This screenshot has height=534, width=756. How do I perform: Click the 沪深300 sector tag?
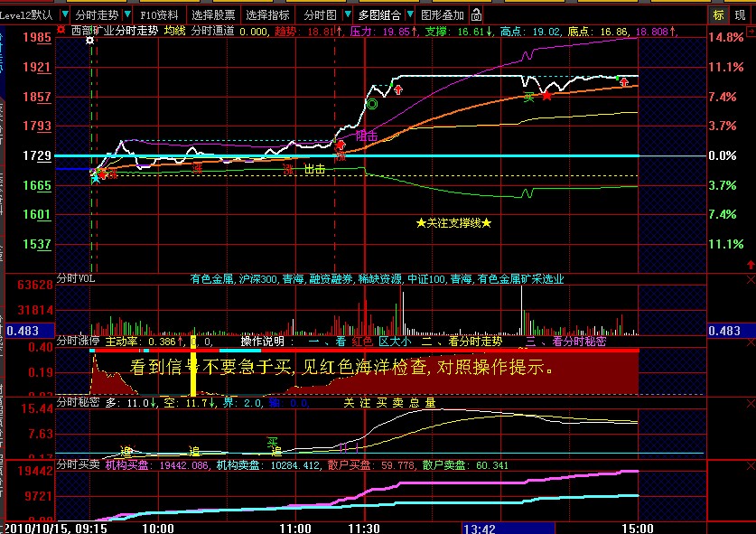tap(258, 279)
